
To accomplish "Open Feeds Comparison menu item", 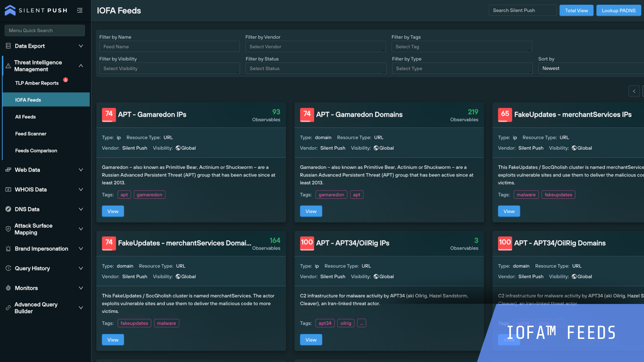I will (x=36, y=151).
